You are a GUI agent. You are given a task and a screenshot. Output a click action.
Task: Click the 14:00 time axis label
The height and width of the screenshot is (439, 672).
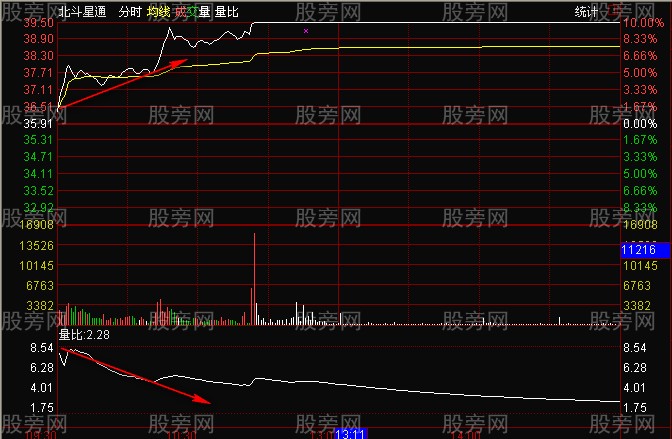465,435
